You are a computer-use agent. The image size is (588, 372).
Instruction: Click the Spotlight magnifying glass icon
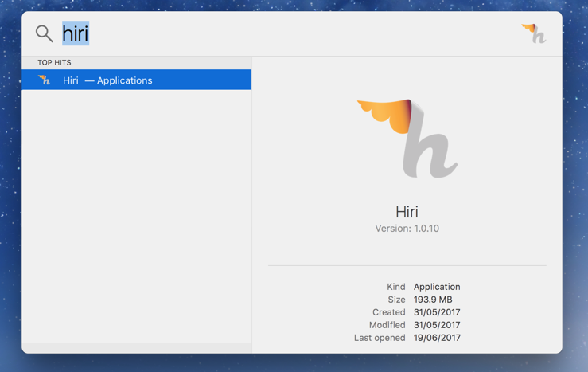point(45,33)
